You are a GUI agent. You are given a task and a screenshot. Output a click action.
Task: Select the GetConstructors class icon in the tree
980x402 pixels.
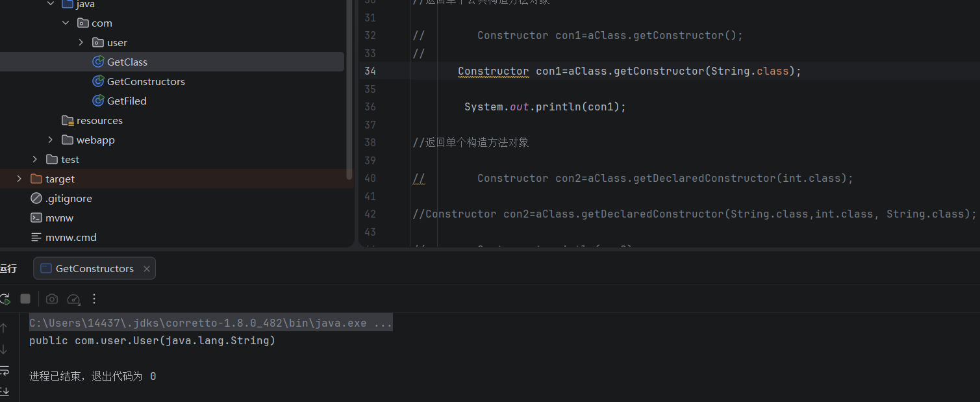pyautogui.click(x=98, y=81)
